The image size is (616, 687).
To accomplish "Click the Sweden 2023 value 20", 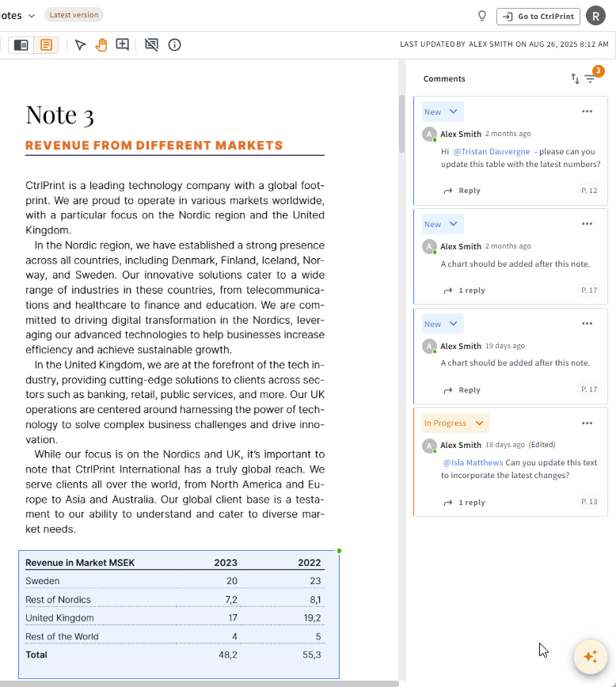I will click(x=232, y=581).
